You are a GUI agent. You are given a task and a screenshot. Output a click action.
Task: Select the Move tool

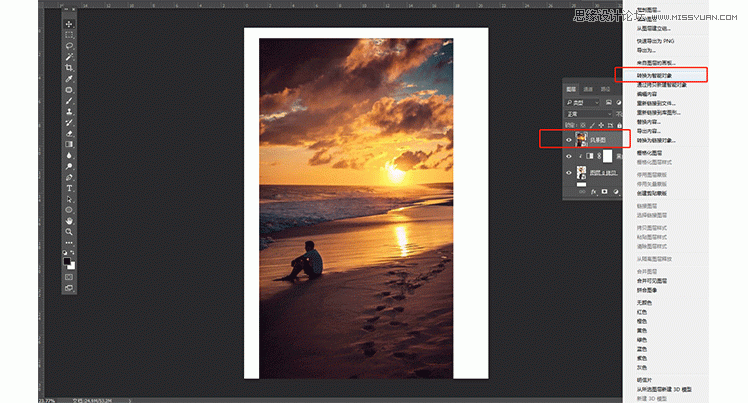(x=69, y=23)
